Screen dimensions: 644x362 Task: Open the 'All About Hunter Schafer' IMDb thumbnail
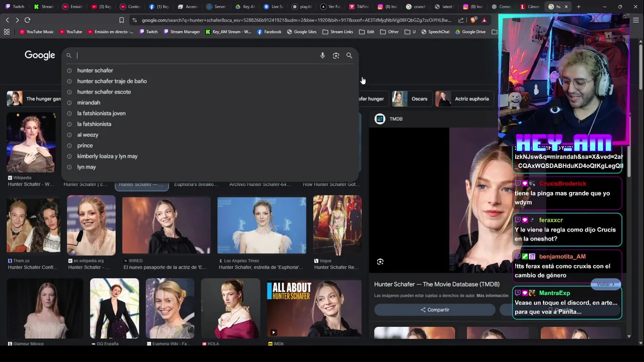point(314,308)
